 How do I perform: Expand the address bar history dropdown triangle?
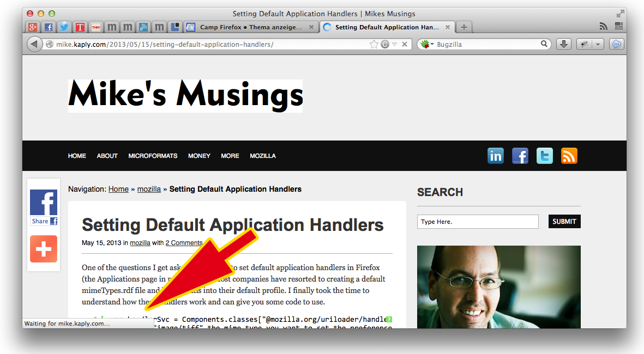click(395, 44)
